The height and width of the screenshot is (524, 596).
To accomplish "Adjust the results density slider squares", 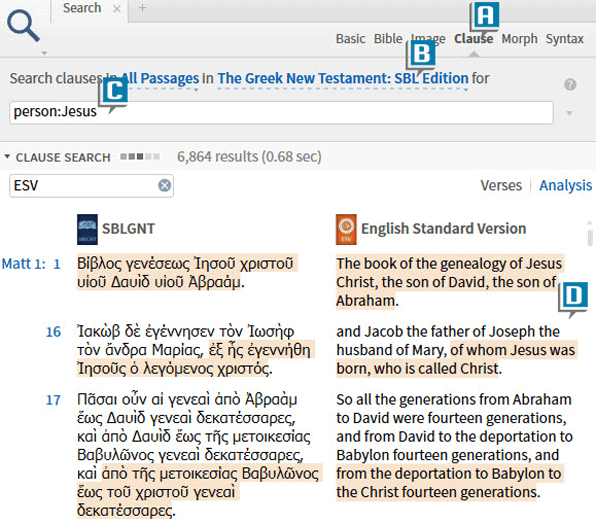I will click(x=140, y=157).
